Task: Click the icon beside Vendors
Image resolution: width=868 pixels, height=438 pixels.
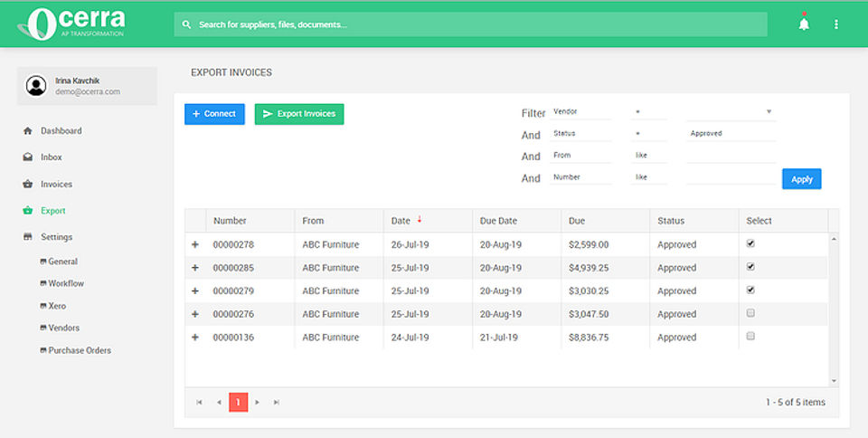Action: click(43, 328)
